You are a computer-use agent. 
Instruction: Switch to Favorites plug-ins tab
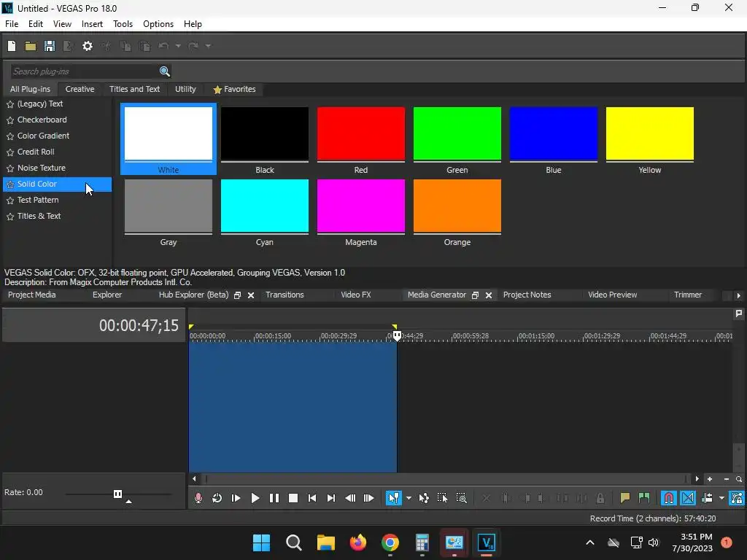[x=234, y=89]
